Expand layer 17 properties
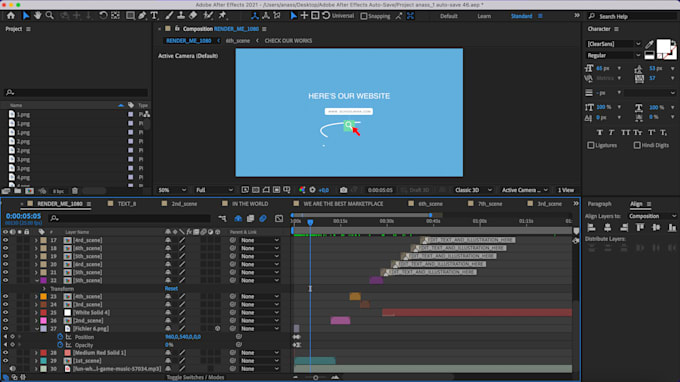This screenshot has width=680, height=382. point(36,240)
